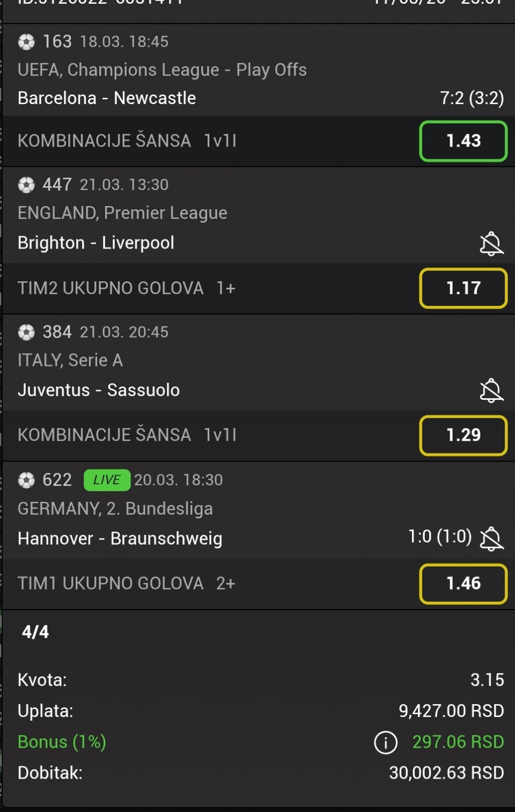This screenshot has width=515, height=812.
Task: Tap the green LIVE badge
Action: tap(107, 480)
